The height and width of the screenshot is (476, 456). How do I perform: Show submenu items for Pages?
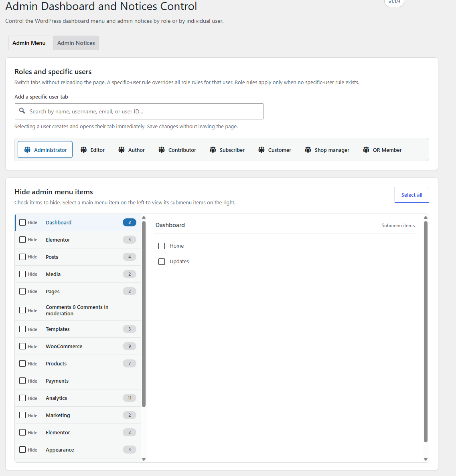coord(91,291)
